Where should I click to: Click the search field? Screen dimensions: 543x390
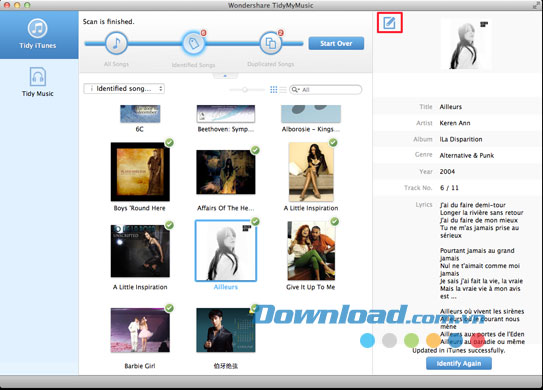[326, 90]
